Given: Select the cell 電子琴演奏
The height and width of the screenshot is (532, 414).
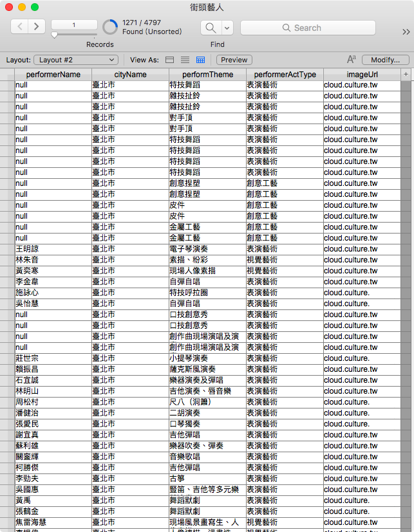Looking at the screenshot, I should point(207,249).
